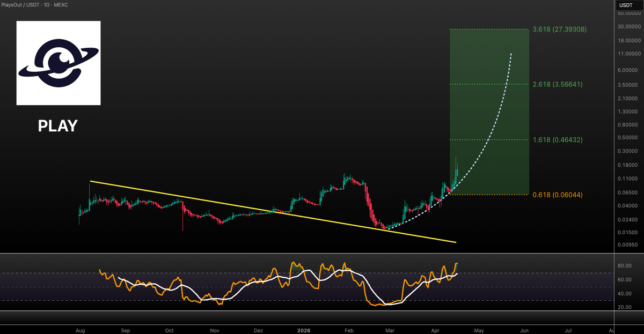This screenshot has width=644, height=334.
Task: Select the 2.618 (3.56641) Fibonacci level label
Action: pos(557,84)
